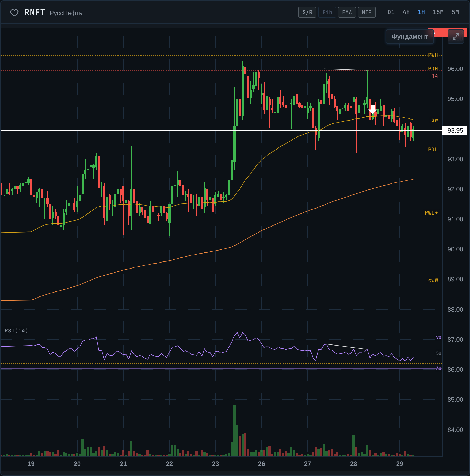Select the 1H timeframe

tap(421, 12)
